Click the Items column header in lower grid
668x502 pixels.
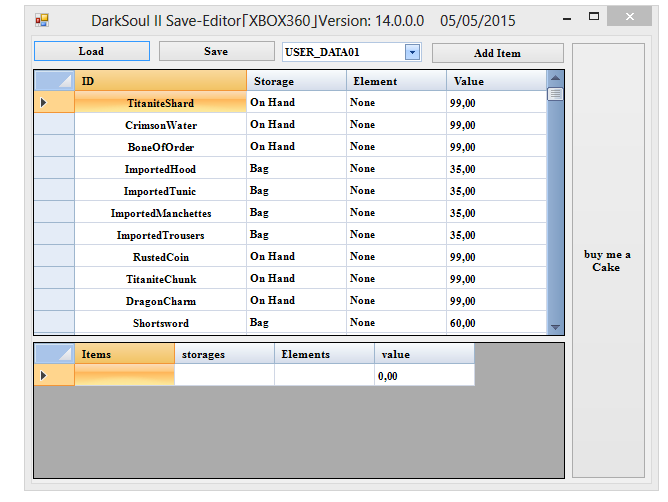click(124, 354)
